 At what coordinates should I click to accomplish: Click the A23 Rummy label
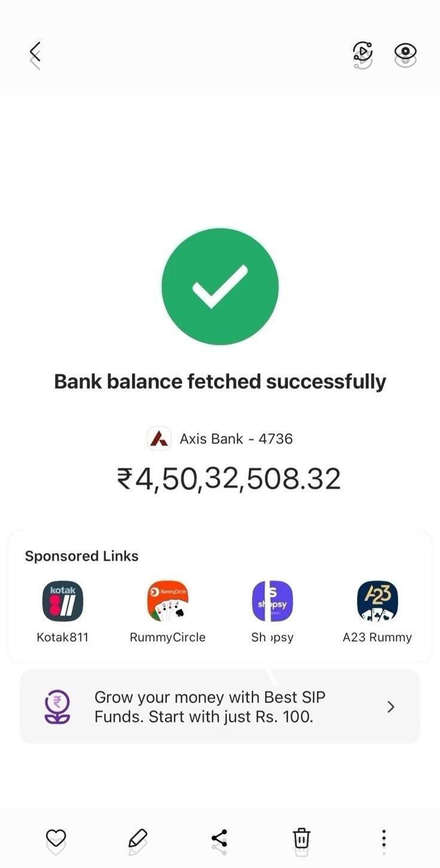(x=377, y=637)
